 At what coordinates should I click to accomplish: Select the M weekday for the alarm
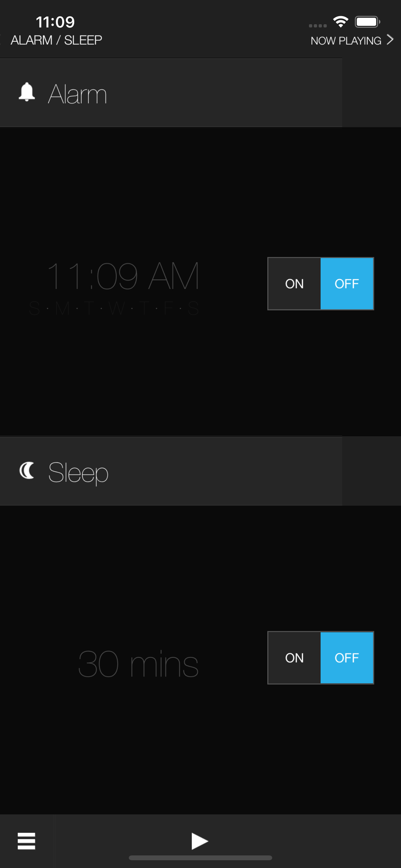coord(62,308)
